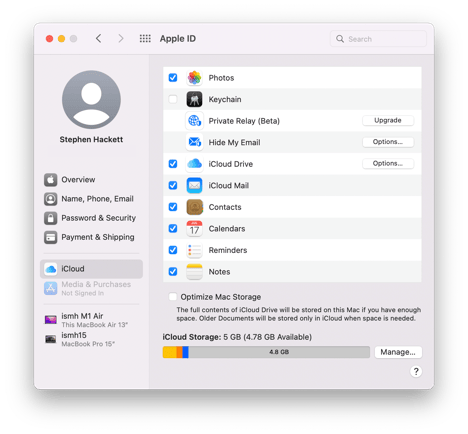Open Hide My Email Options
The height and width of the screenshot is (434, 468).
click(388, 142)
